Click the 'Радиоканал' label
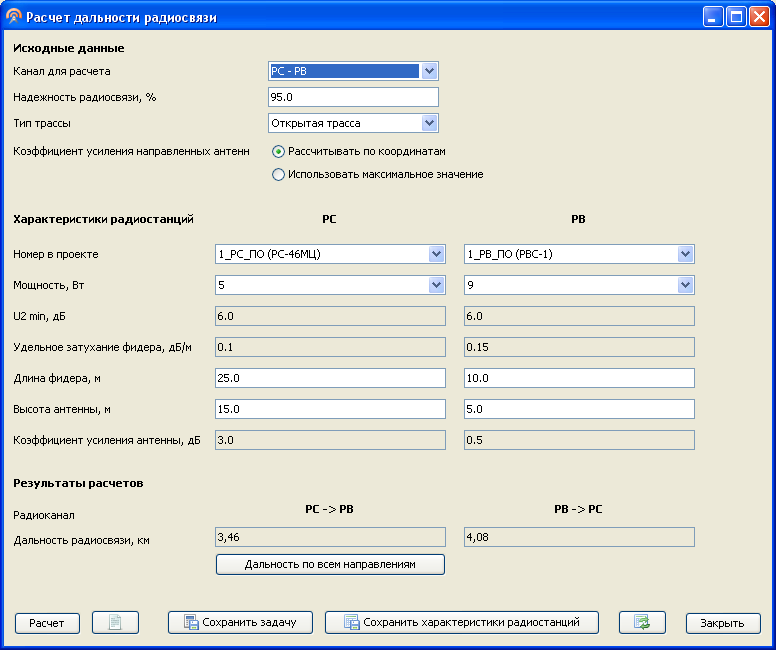 (x=44, y=515)
